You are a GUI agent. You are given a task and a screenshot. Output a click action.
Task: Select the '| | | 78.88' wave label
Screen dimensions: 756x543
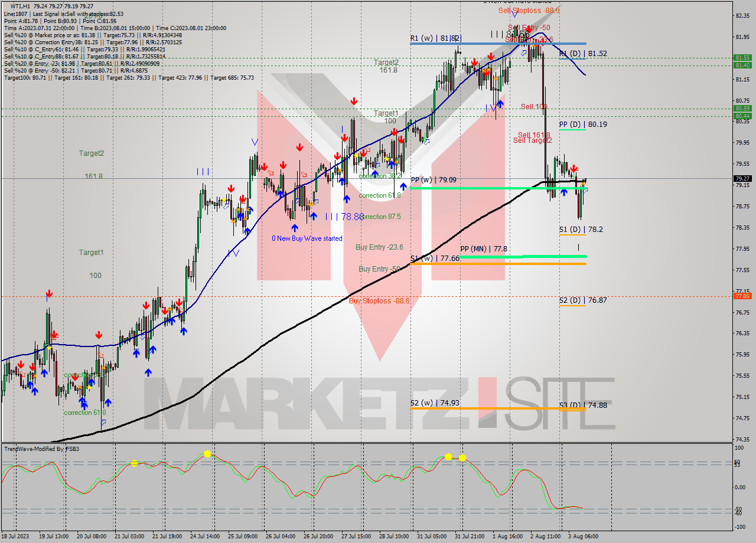(344, 217)
